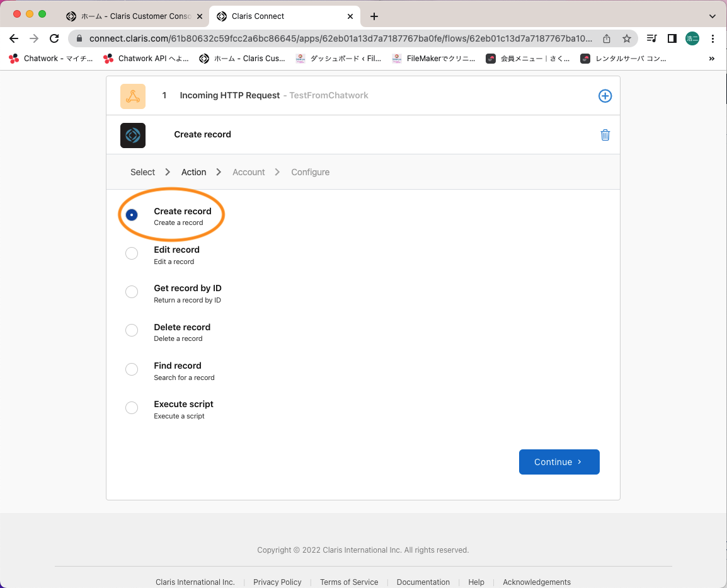Open the Terms of Service link
727x588 pixels.
tap(349, 582)
